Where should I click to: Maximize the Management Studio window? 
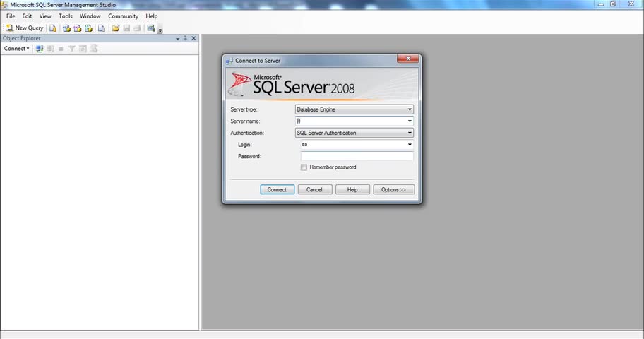(x=613, y=4)
